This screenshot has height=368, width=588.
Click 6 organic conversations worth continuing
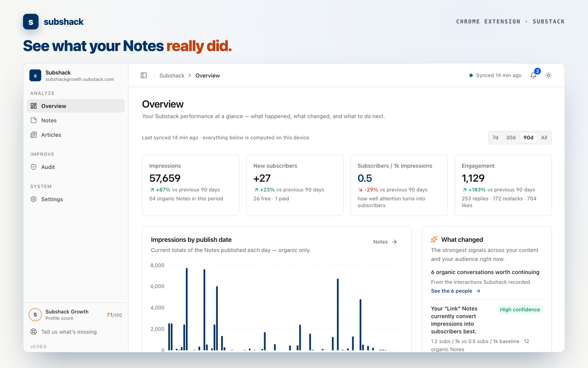(x=485, y=272)
